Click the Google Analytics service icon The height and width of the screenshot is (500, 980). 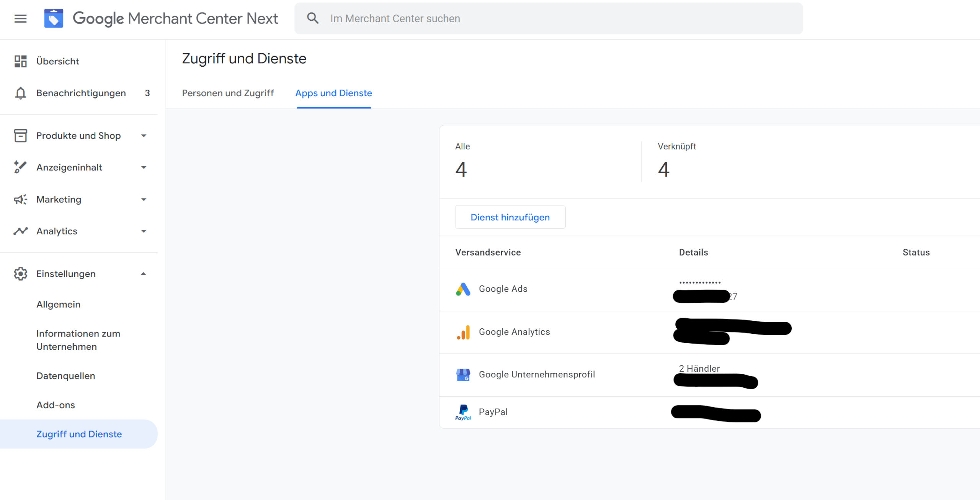(x=463, y=332)
